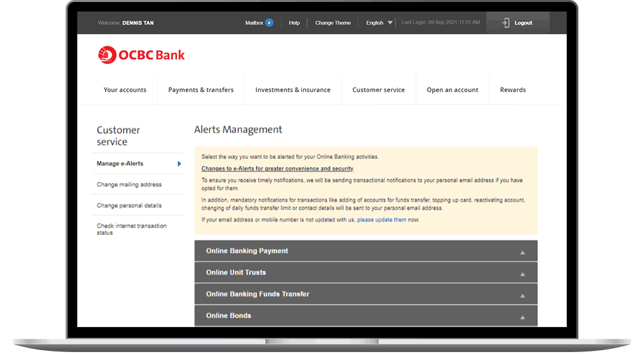Expand the Online Bonds section
Image resolution: width=644 pixels, height=354 pixels.
tap(366, 315)
